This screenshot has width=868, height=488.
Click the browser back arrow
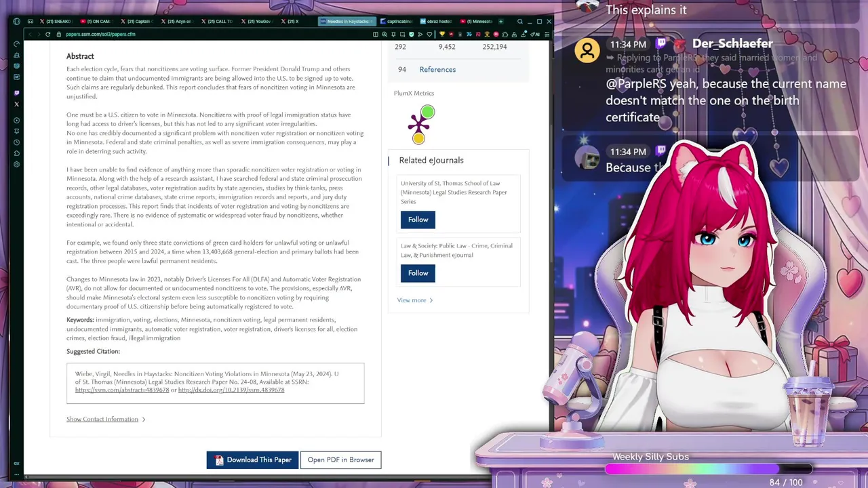31,34
